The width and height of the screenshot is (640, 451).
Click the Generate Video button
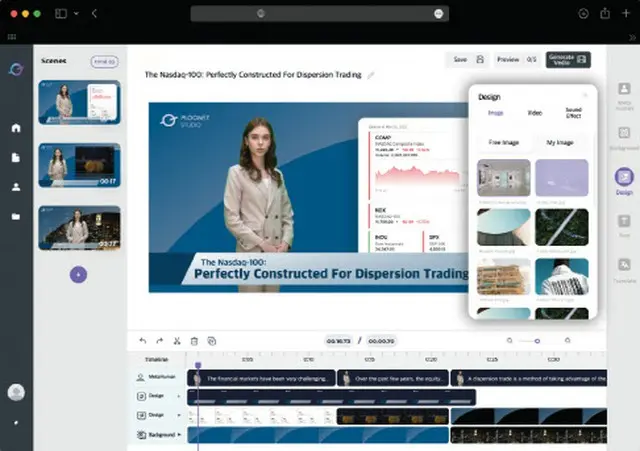tap(568, 60)
